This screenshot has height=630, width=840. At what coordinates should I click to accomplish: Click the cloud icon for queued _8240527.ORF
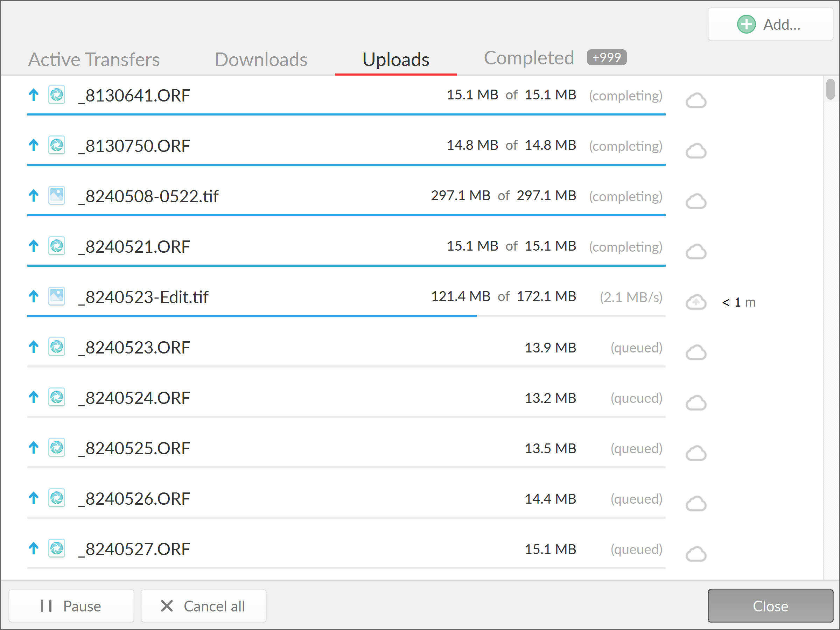pos(696,554)
